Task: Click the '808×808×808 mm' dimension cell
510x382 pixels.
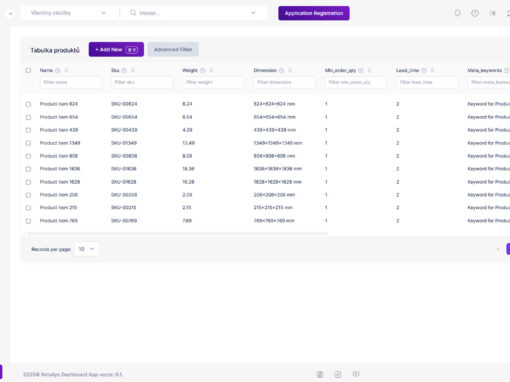Action: tap(274, 156)
